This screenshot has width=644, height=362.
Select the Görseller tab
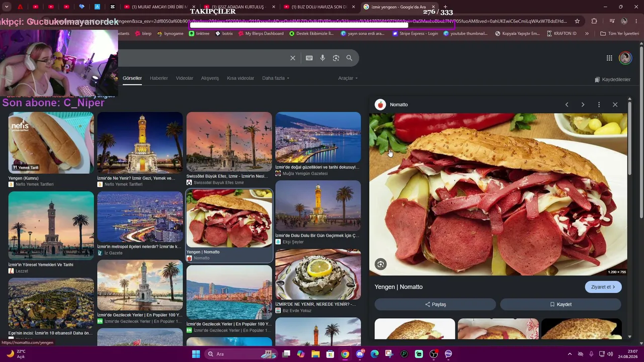click(132, 78)
